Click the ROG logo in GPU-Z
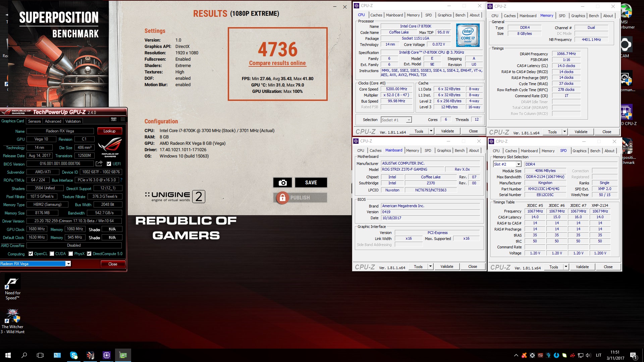 (x=110, y=147)
